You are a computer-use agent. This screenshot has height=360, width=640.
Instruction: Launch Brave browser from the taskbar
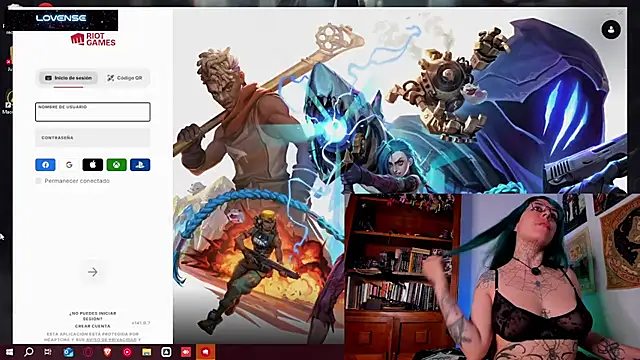tap(107, 352)
